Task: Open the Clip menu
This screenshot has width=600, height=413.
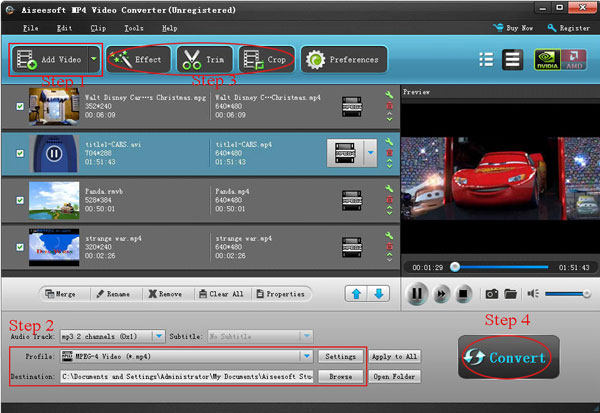Action: (x=98, y=28)
